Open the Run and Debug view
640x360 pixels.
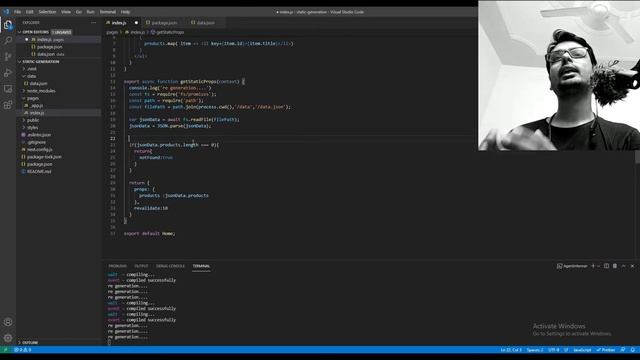(x=8, y=73)
